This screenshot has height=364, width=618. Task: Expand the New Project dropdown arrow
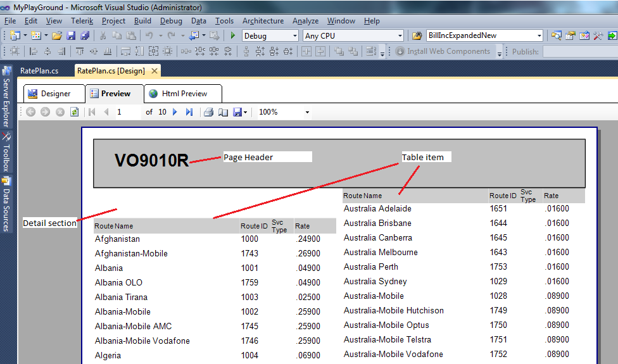tap(25, 35)
